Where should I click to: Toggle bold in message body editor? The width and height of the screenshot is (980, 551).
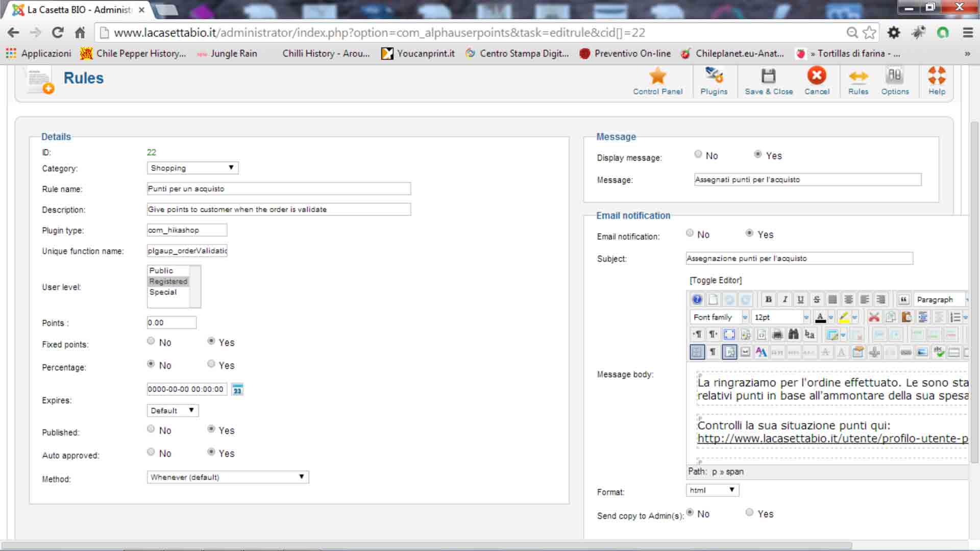click(x=768, y=299)
